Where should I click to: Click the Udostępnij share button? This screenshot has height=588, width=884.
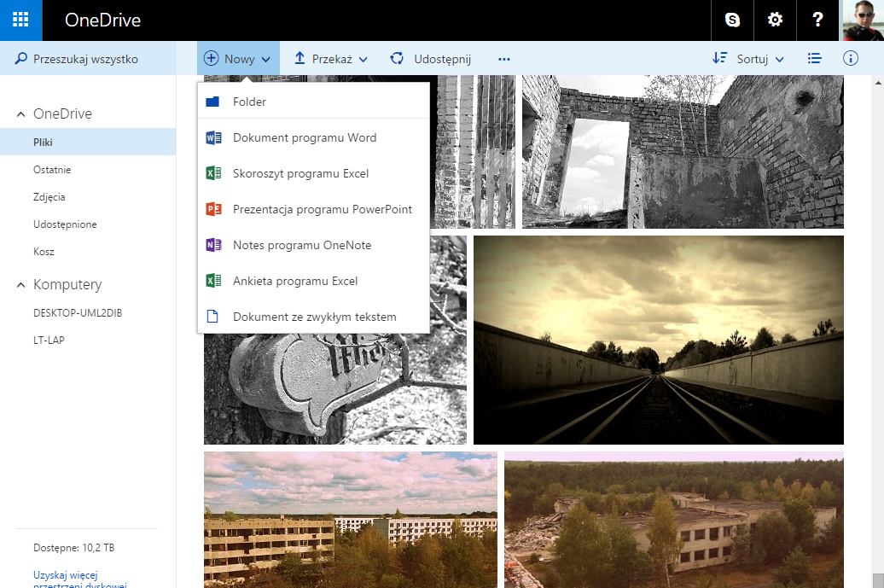click(x=431, y=59)
